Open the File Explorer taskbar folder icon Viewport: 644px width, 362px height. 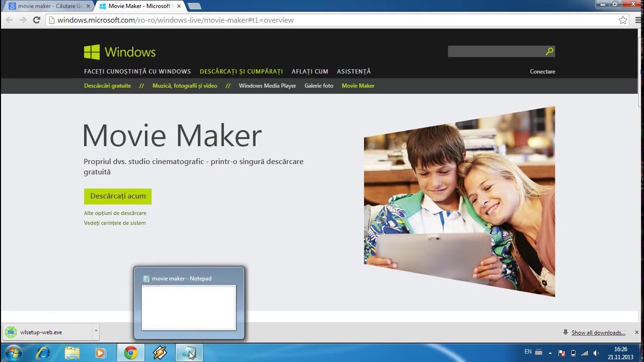(72, 353)
